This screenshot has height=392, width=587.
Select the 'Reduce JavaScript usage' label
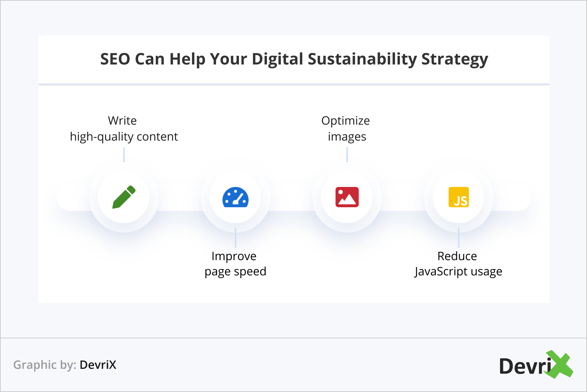[458, 264]
